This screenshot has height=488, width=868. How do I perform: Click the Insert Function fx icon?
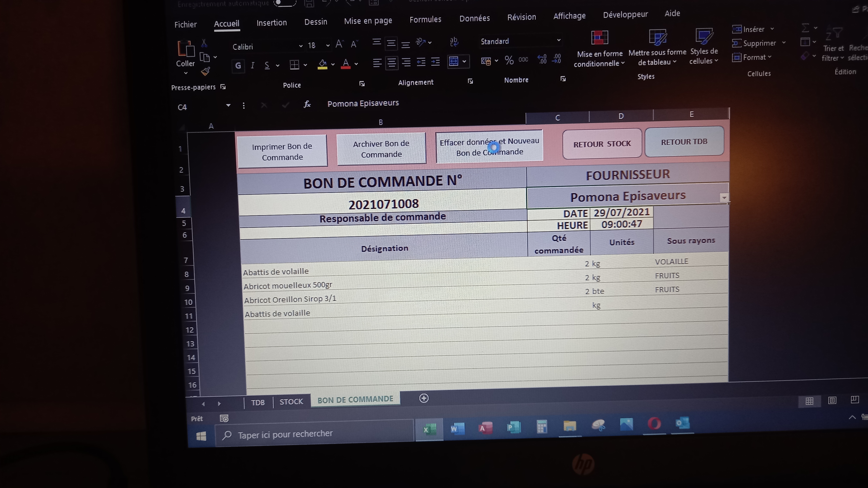[x=307, y=104]
